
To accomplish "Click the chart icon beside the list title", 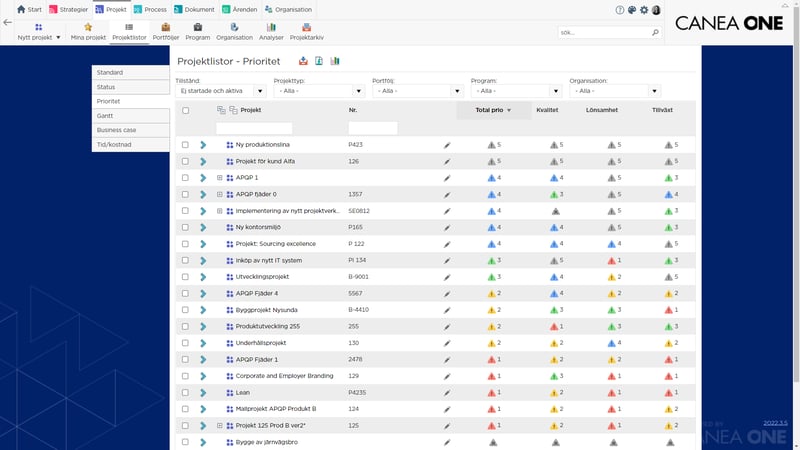I will pyautogui.click(x=335, y=61).
